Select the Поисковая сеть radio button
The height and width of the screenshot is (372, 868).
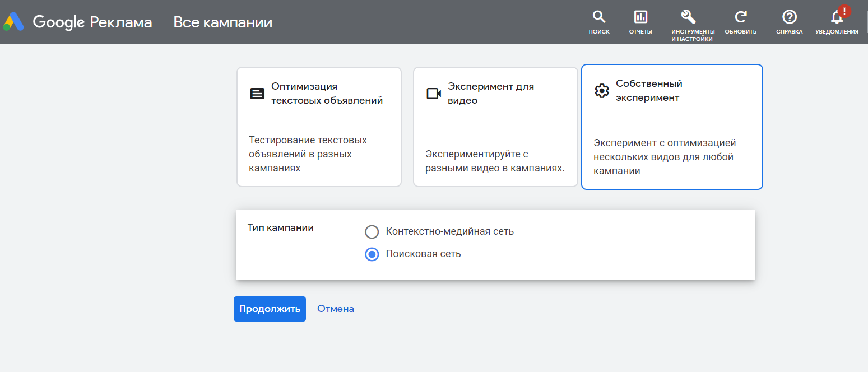[372, 254]
